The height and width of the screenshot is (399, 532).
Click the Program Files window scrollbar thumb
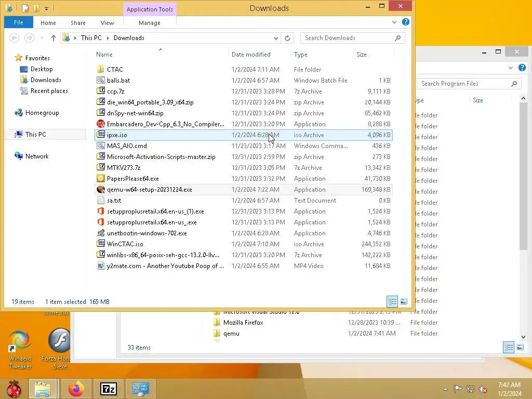[x=523, y=177]
